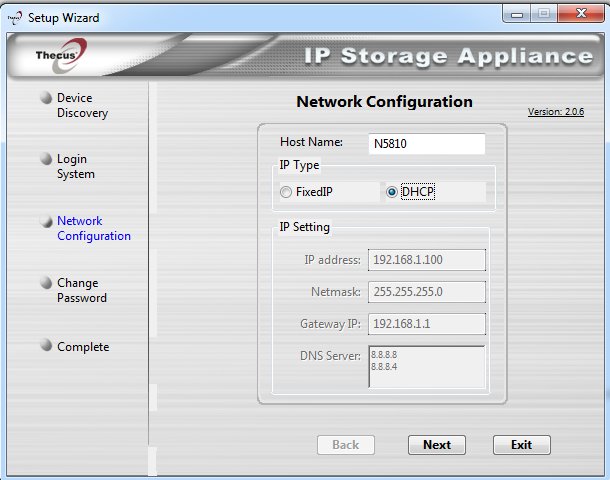
Task: Open the Change Password step
Action: pyautogui.click(x=82, y=291)
